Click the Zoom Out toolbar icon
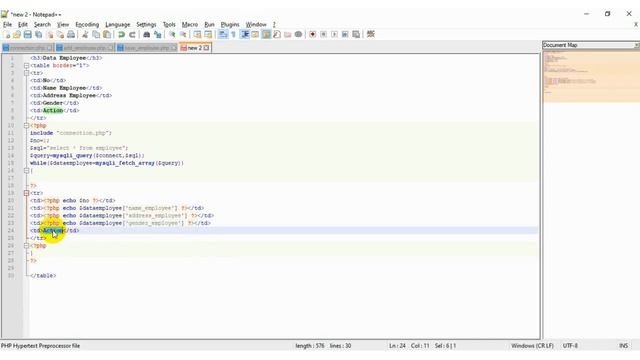The width and height of the screenshot is (640, 360). click(x=183, y=35)
